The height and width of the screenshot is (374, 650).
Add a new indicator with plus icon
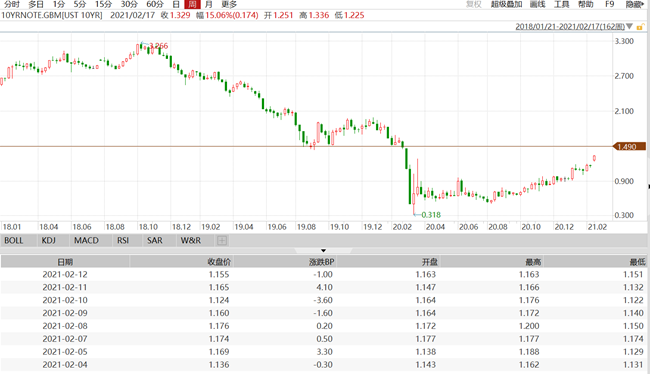[x=222, y=240]
